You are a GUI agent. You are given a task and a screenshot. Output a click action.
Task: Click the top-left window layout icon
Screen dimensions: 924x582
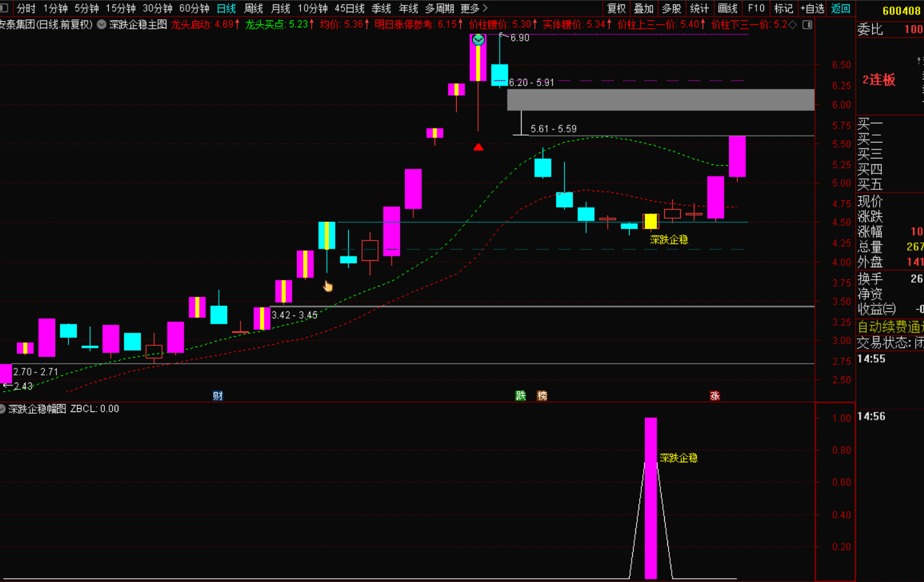click(x=4, y=8)
